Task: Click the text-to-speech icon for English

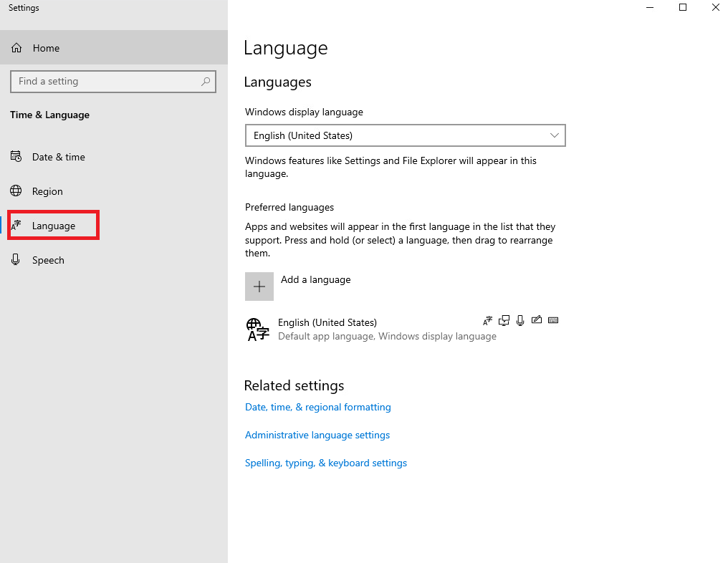Action: click(488, 320)
